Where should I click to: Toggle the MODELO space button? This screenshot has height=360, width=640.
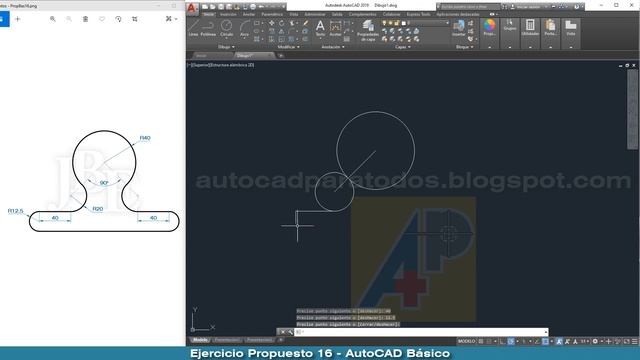coord(466,341)
